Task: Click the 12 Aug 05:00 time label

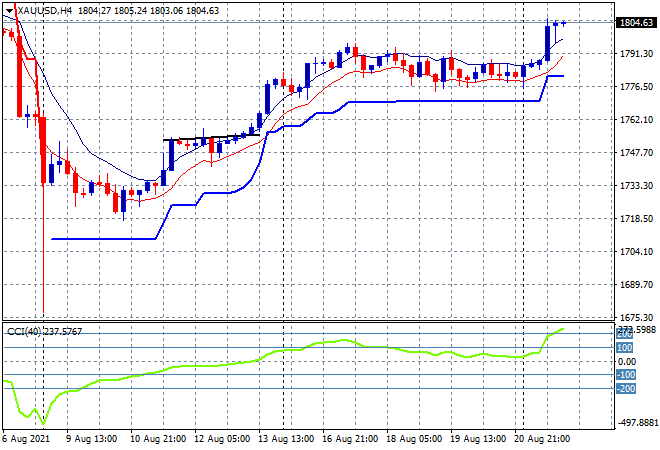Action: [222, 439]
